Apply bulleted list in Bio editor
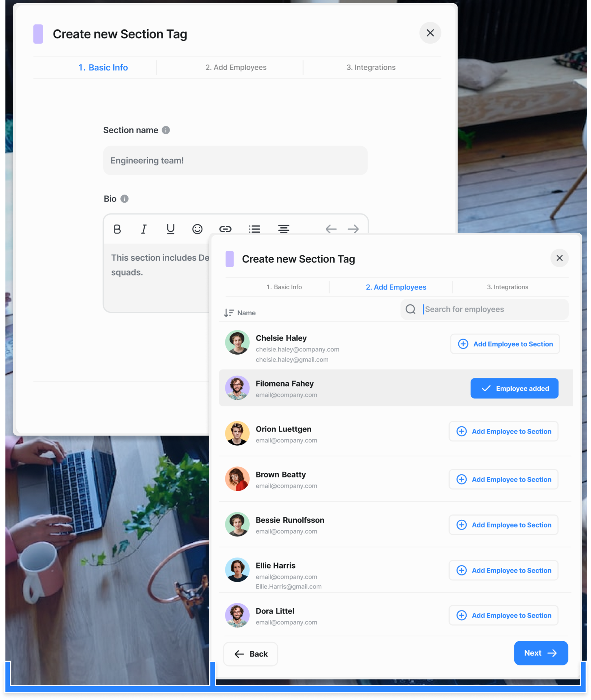 [254, 229]
